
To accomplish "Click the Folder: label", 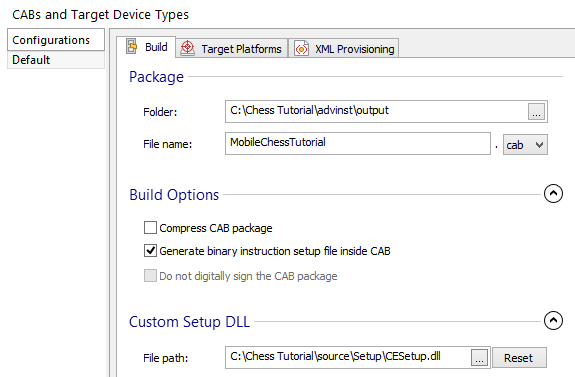I will (160, 112).
